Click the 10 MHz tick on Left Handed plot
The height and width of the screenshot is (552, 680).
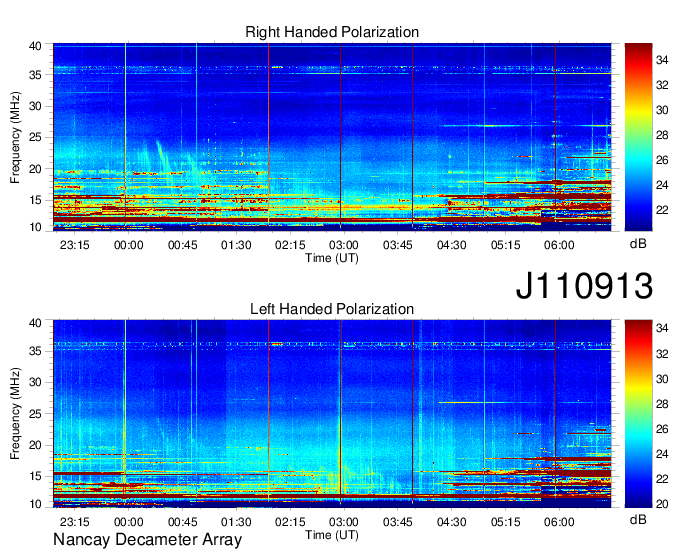35,504
